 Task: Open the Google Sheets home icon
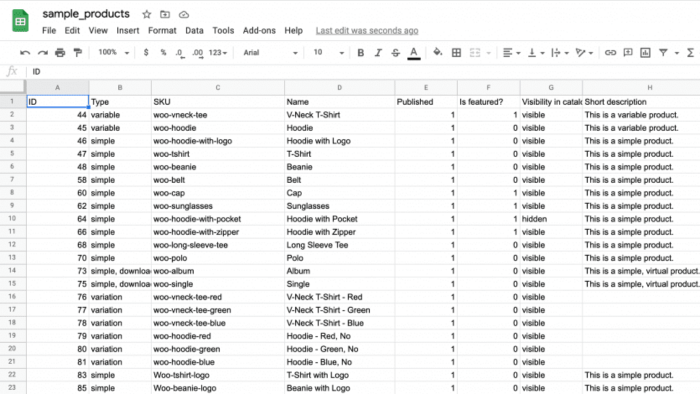coord(20,21)
